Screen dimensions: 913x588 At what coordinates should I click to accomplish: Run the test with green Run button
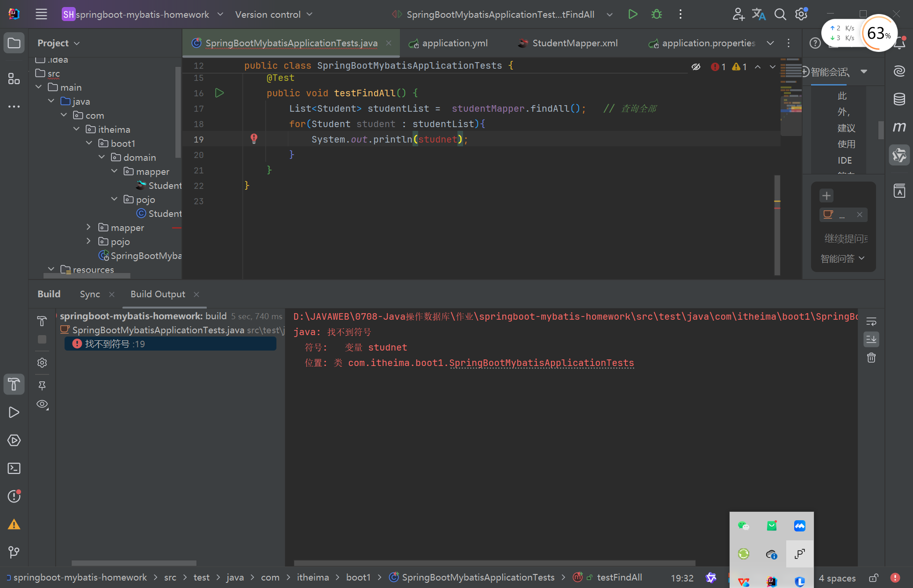point(632,14)
